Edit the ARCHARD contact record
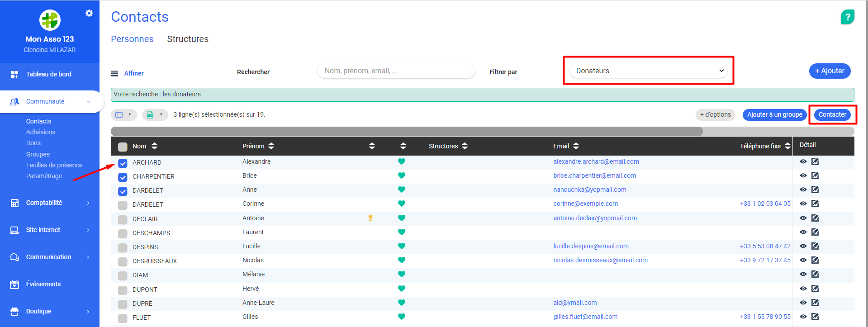868x327 pixels. tap(815, 161)
